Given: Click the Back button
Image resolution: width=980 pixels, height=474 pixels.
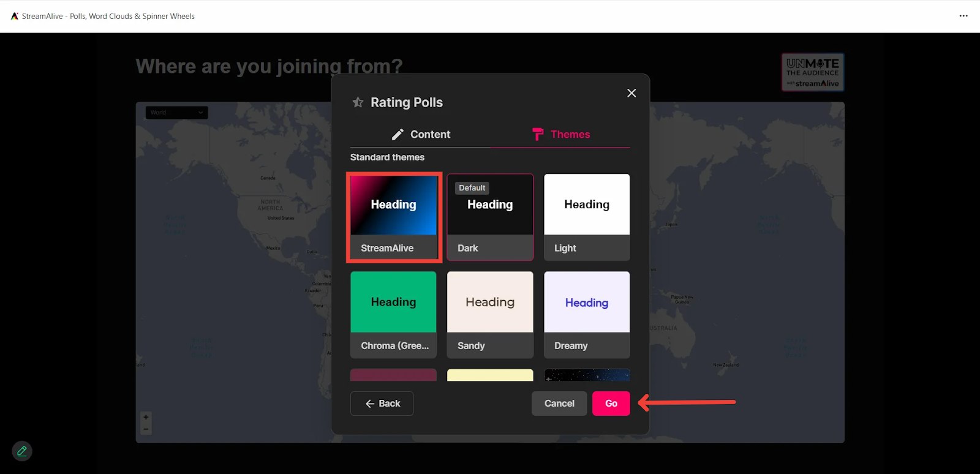Looking at the screenshot, I should click(382, 404).
